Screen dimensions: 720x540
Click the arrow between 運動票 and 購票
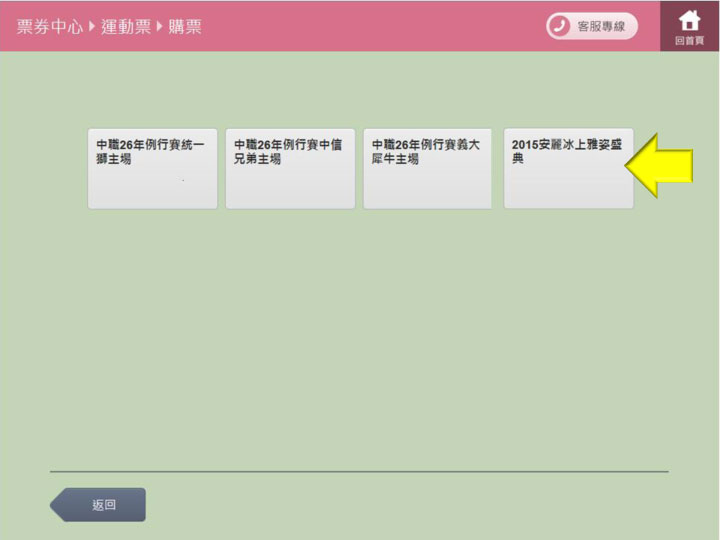159,27
